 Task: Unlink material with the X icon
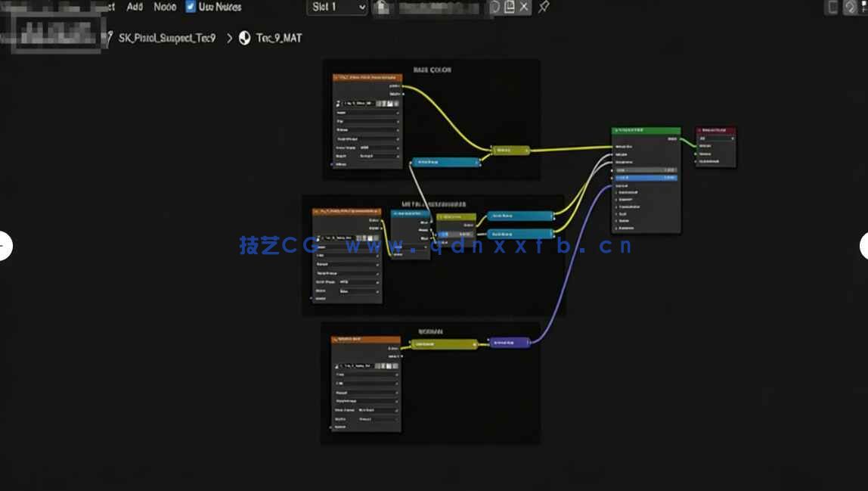pyautogui.click(x=524, y=8)
